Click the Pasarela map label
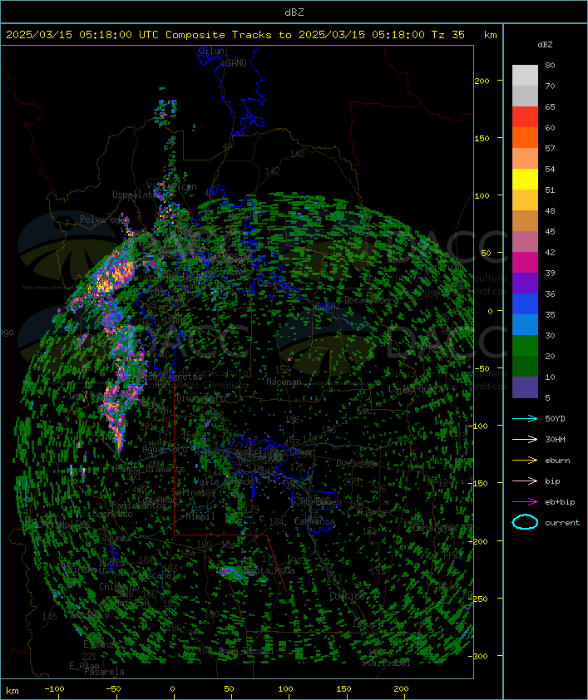Viewport: 588px width, 700px height. click(x=104, y=672)
